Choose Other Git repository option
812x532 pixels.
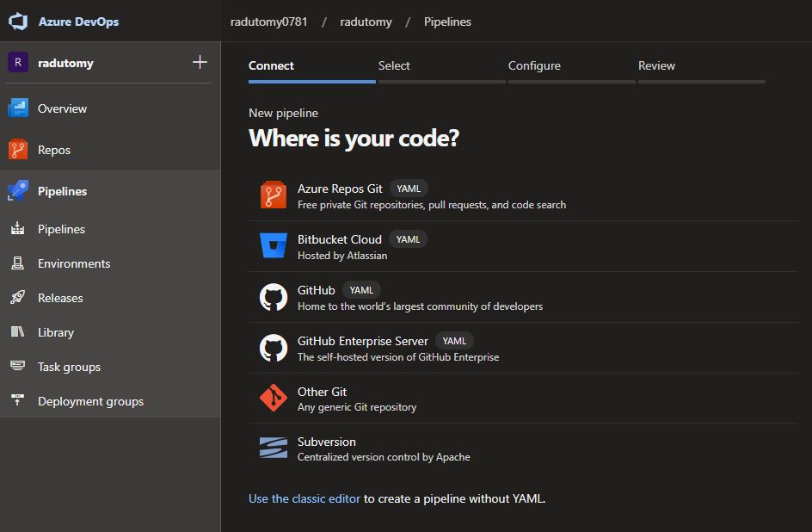pyautogui.click(x=523, y=399)
